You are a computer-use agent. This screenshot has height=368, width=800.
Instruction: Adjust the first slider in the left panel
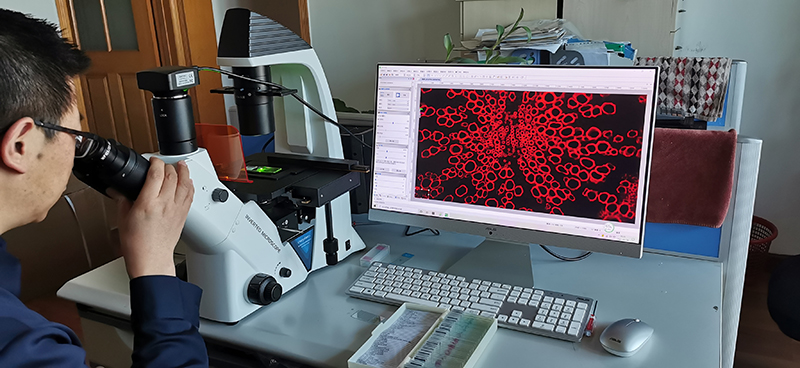pyautogui.click(x=393, y=122)
